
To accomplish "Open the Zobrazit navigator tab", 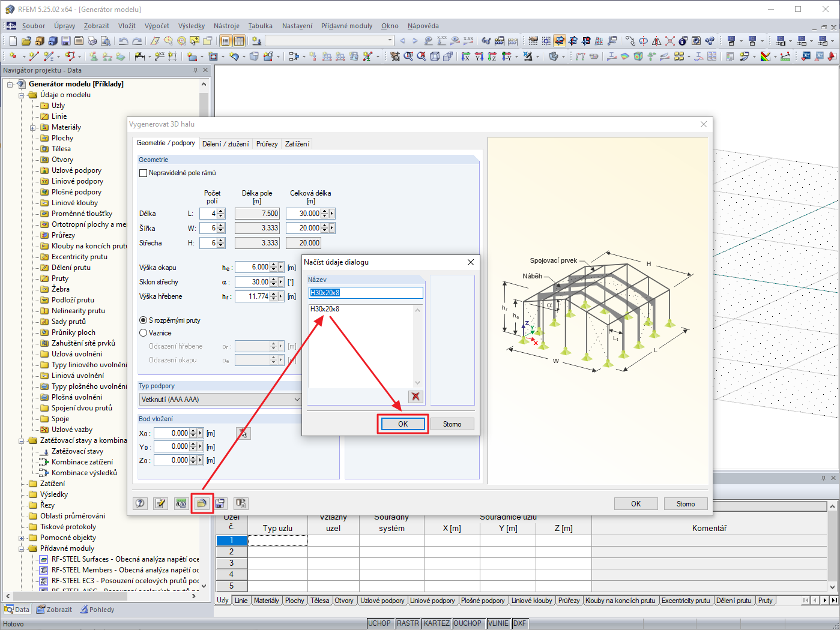I will [x=55, y=610].
